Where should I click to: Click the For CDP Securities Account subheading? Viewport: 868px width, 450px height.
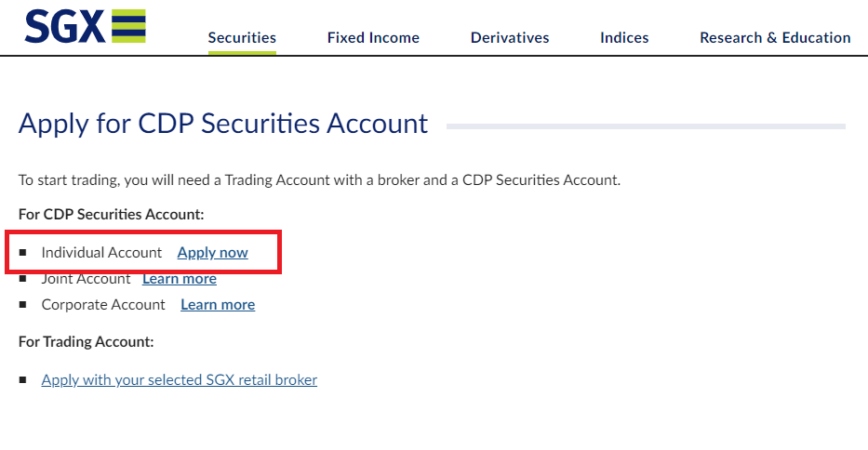click(111, 215)
